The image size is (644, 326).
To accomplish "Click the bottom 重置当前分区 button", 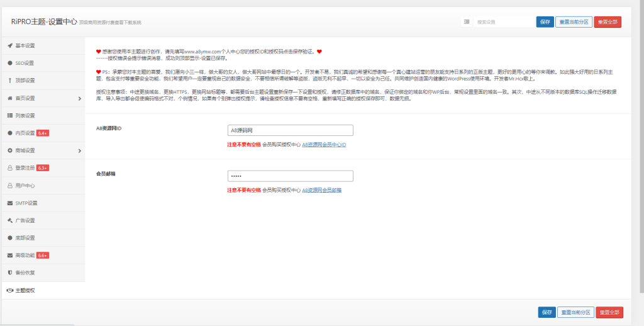I will click(x=575, y=312).
